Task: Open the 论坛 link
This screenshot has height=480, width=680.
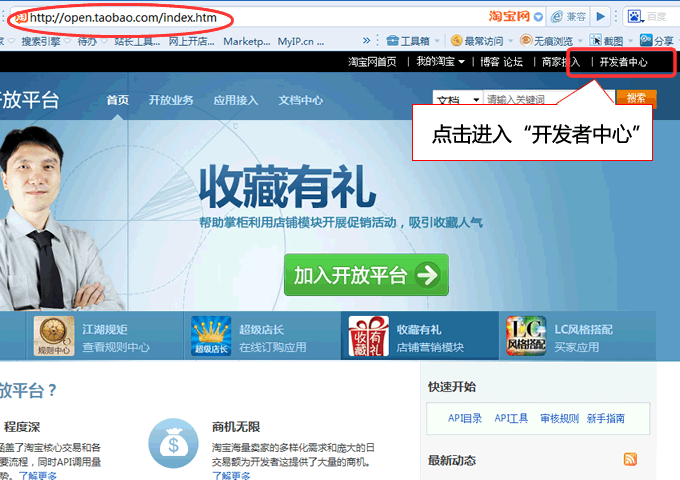Action: click(x=513, y=62)
